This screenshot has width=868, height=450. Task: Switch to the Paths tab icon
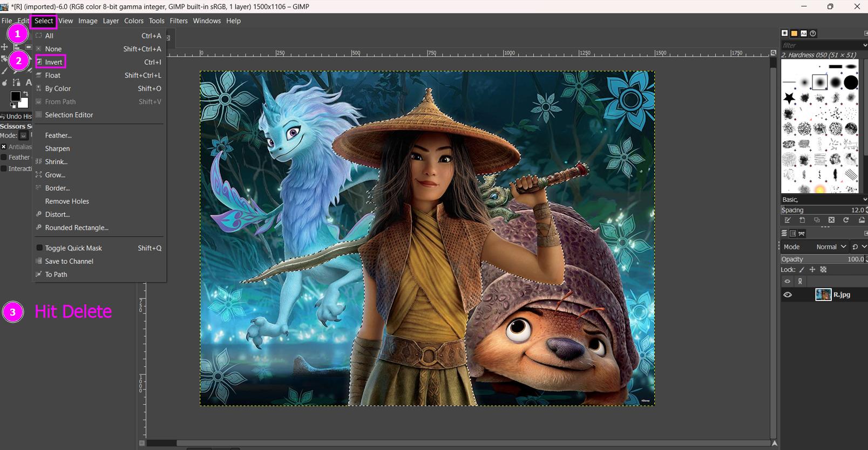point(802,233)
